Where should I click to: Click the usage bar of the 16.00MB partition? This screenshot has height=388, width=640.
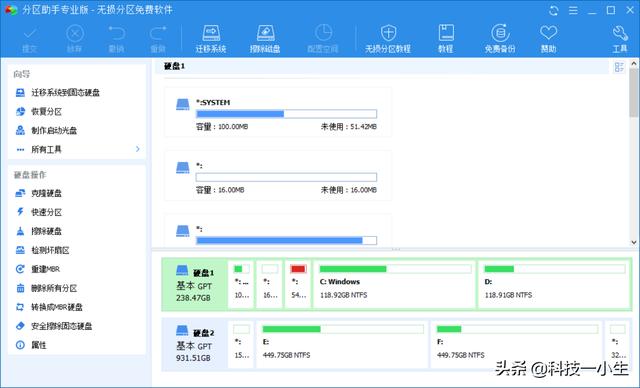pos(286,177)
